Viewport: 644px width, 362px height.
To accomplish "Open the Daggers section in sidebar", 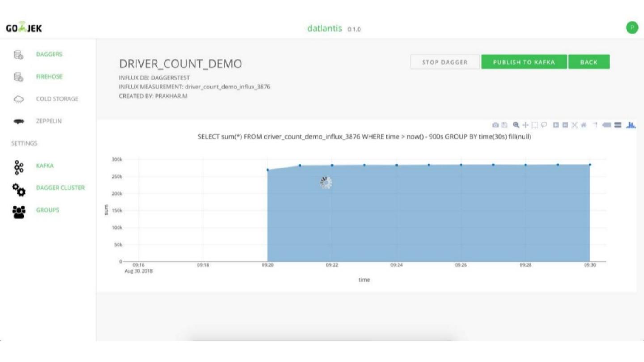I will 49,55.
